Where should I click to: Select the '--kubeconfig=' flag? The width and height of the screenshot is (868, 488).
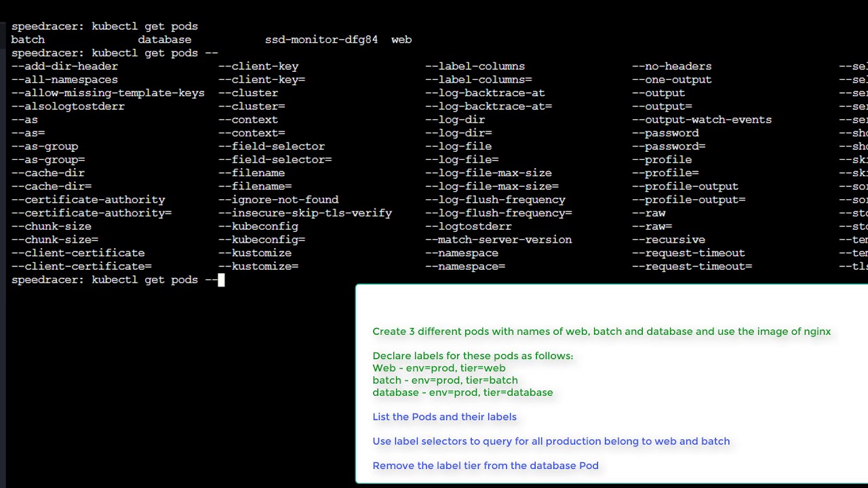[x=262, y=240]
